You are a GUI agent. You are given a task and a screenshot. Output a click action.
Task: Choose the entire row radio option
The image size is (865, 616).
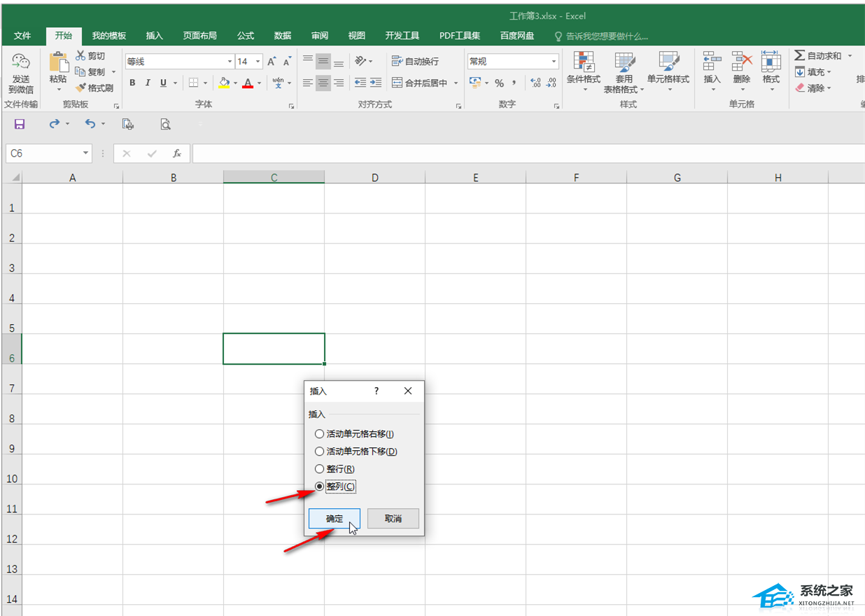coord(320,469)
